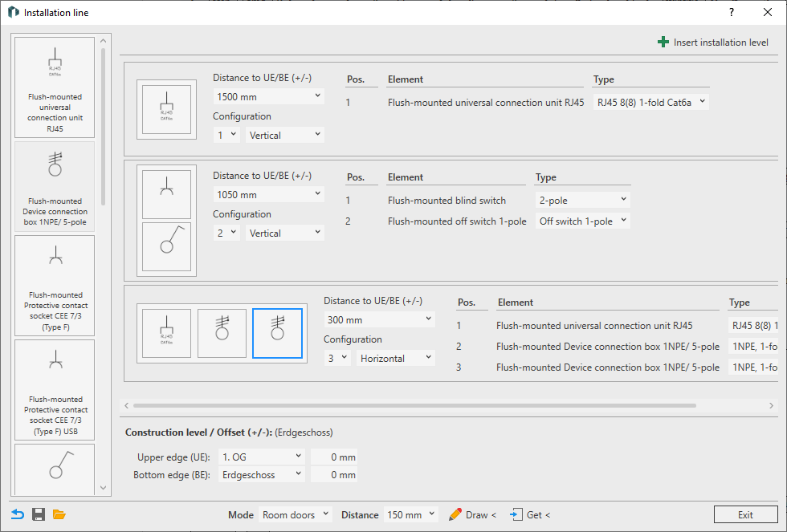The image size is (787, 532).
Task: Open the 300 mm distance dropdown
Action: (x=379, y=319)
